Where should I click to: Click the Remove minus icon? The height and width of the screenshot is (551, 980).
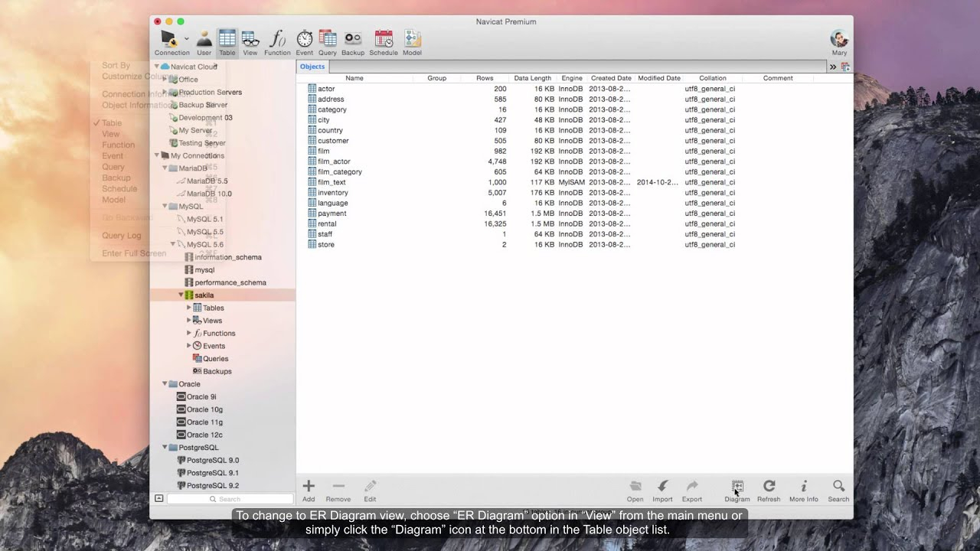pyautogui.click(x=338, y=486)
